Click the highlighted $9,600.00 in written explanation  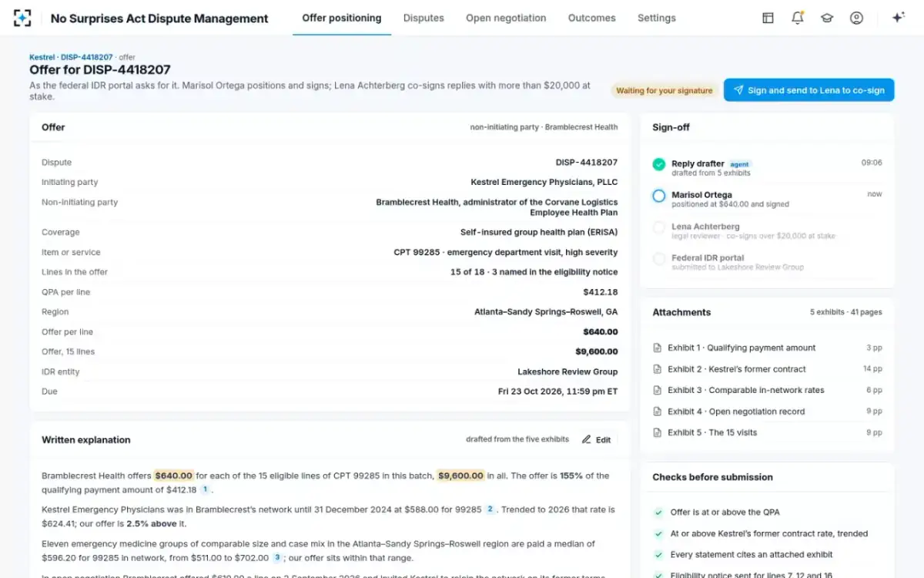tap(460, 476)
